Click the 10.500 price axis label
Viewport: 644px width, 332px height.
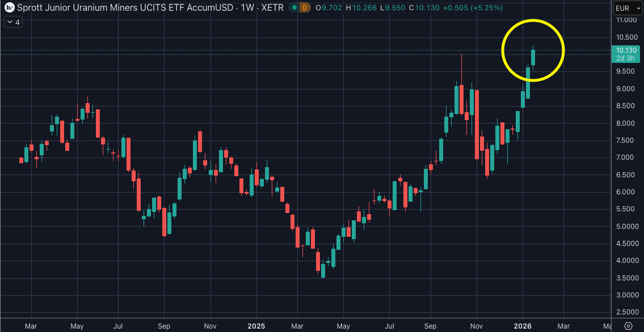626,37
